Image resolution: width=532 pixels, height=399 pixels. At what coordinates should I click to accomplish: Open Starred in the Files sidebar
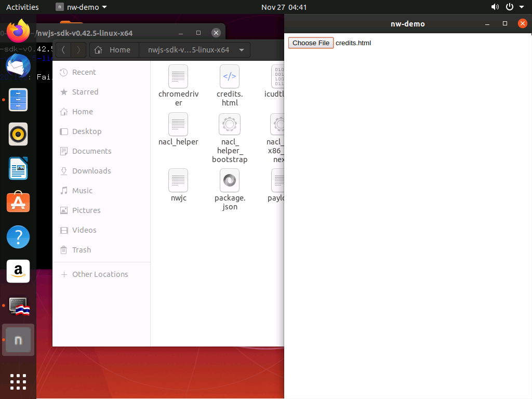101,92
